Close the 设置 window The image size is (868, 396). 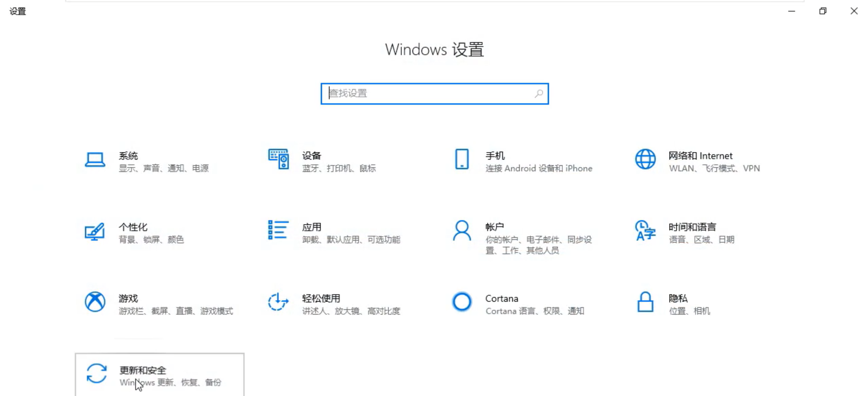[854, 11]
